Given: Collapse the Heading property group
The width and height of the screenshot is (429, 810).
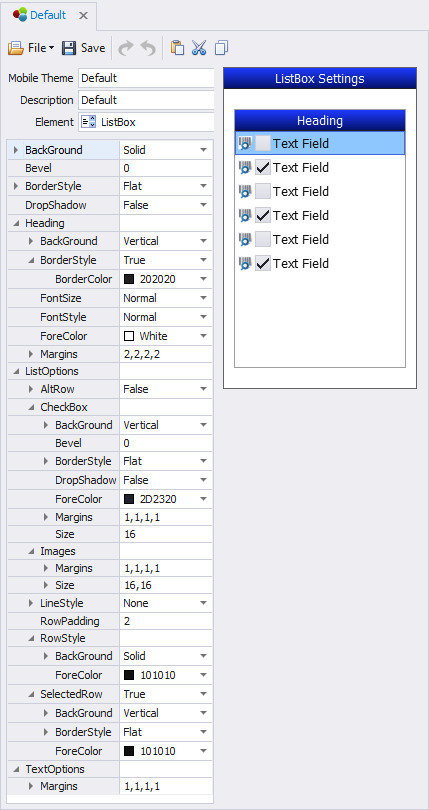Looking at the screenshot, I should coord(16,224).
